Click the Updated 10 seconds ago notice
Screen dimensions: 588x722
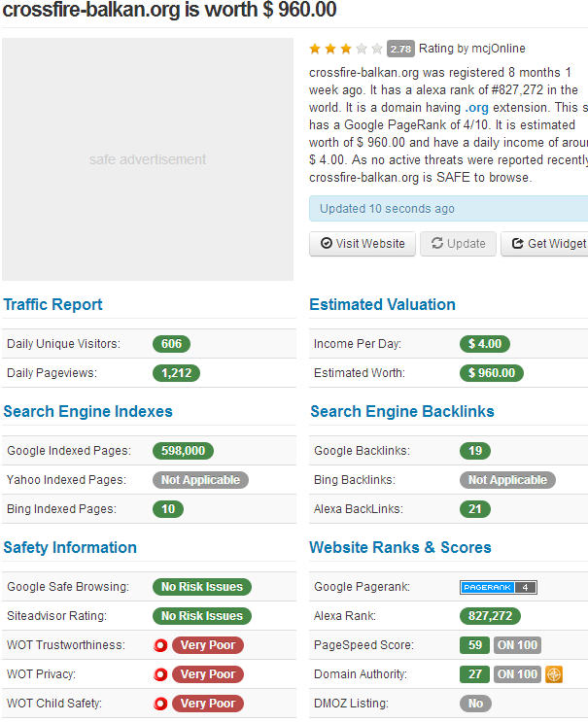[x=448, y=209]
